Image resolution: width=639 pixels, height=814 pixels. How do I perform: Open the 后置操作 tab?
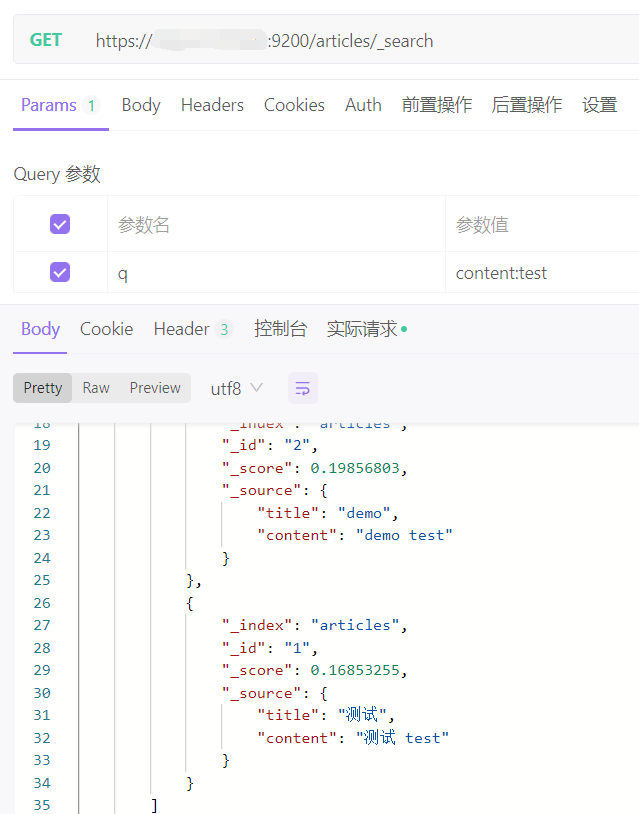(527, 105)
